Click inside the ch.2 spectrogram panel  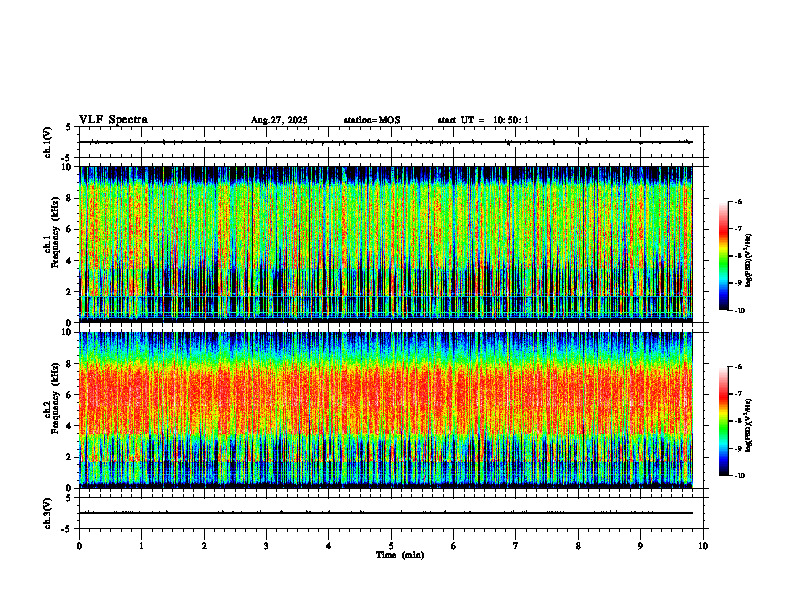tap(386, 410)
